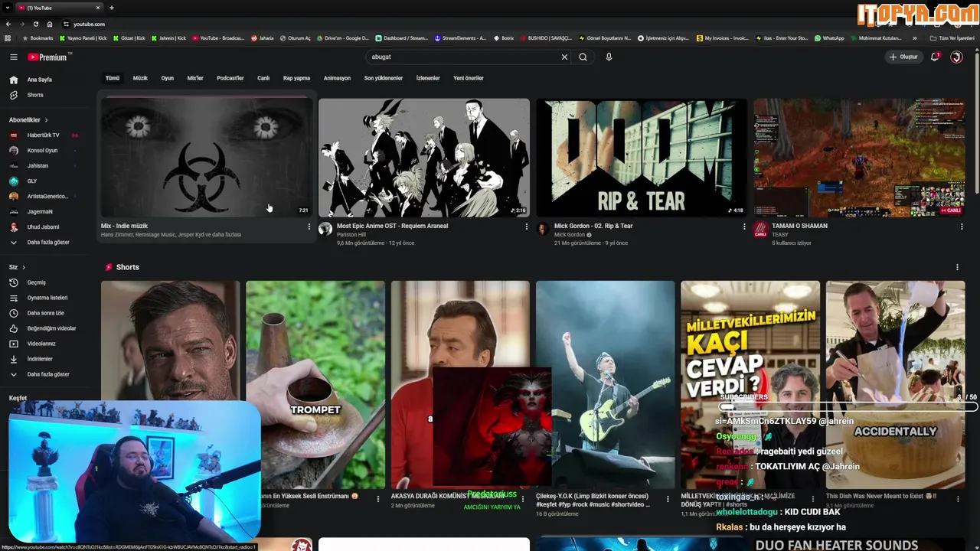Viewport: 980px width, 551px height.
Task: Open the Bookmarks folder in bookmarks bar
Action: click(x=38, y=38)
